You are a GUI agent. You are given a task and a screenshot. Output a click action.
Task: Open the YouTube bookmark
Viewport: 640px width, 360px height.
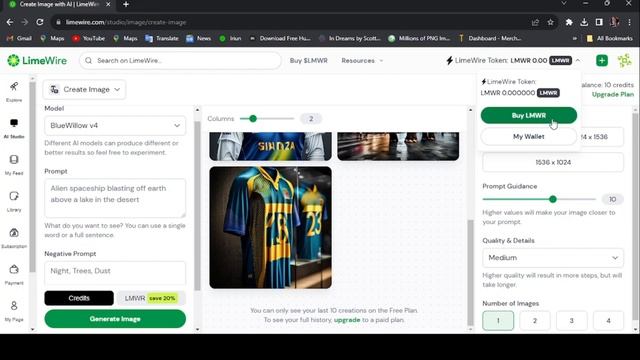(89, 38)
